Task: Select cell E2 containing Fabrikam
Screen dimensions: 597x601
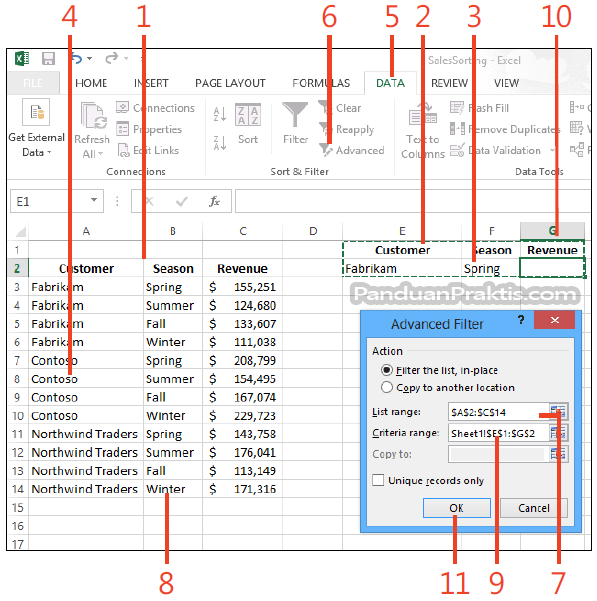Action: [402, 268]
